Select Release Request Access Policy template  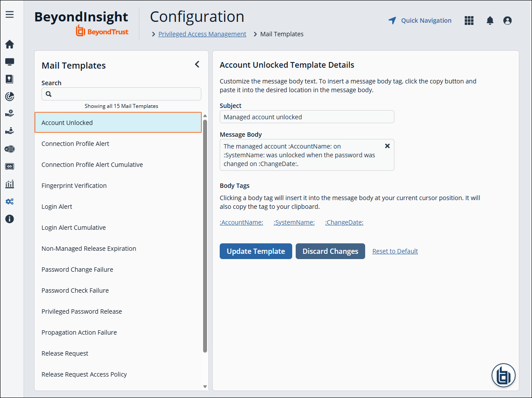click(118, 374)
